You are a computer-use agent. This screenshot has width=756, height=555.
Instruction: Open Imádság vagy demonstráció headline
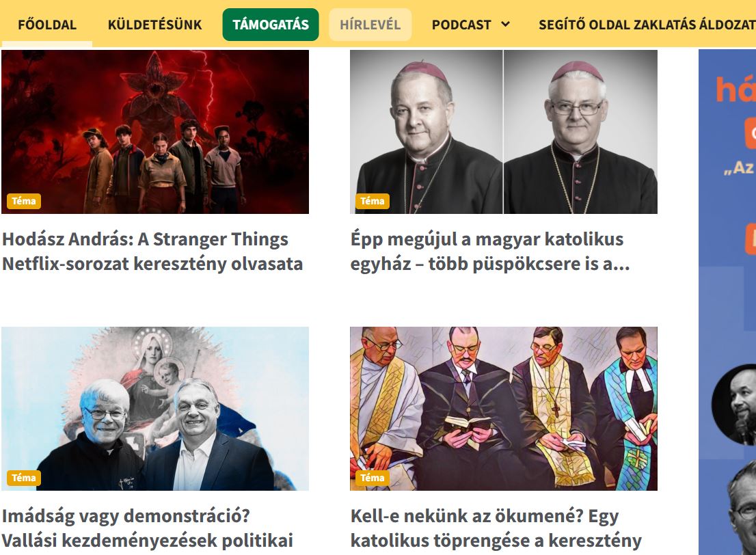tap(148, 528)
